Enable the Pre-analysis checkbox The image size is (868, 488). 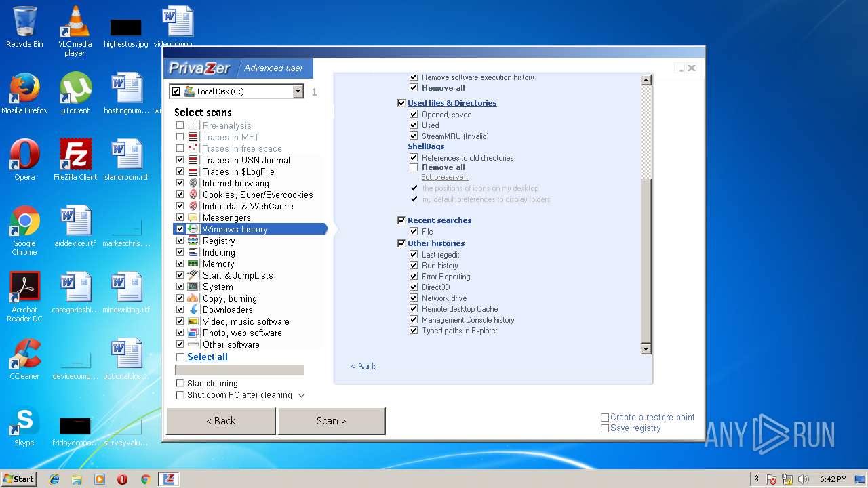(x=180, y=125)
